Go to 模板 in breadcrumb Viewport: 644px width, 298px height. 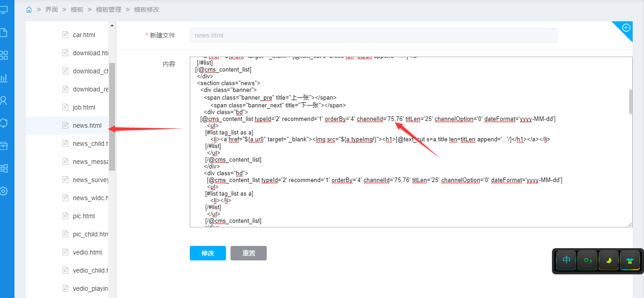77,10
